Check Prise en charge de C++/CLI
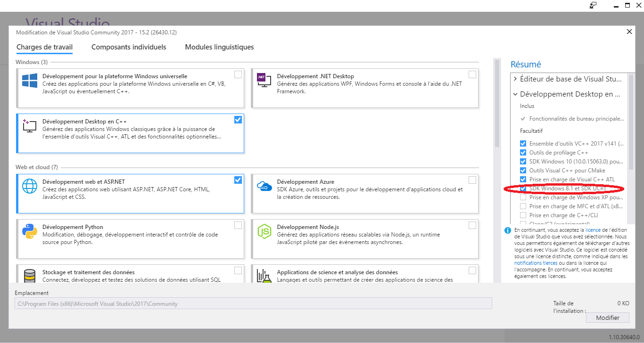 tap(523, 215)
